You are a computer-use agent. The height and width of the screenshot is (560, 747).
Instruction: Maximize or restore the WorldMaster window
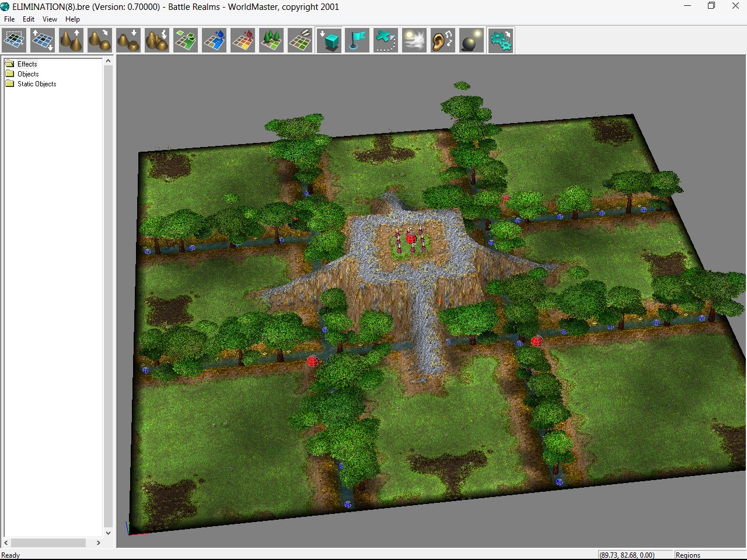click(711, 6)
